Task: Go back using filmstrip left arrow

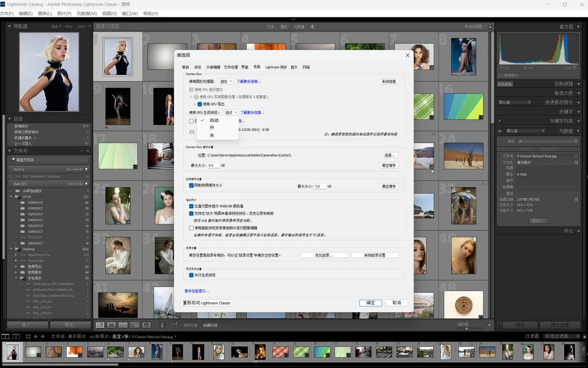Action: (x=36, y=337)
